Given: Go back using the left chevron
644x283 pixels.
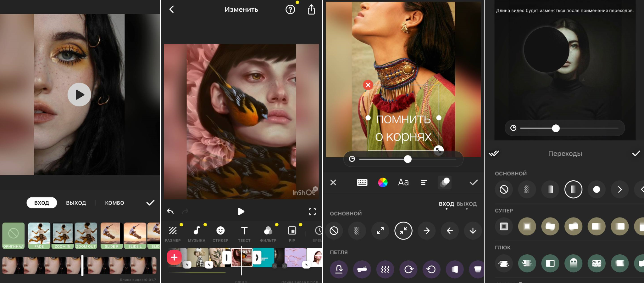Looking at the screenshot, I should 172,9.
